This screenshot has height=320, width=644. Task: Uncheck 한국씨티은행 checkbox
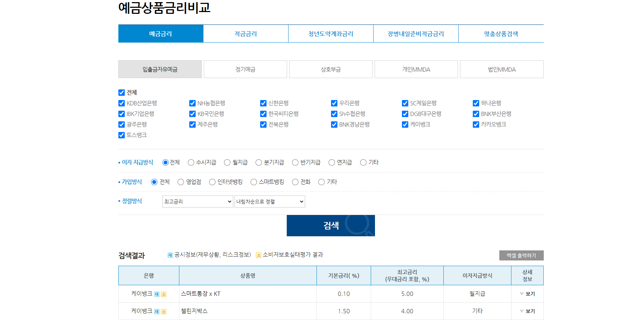[263, 114]
